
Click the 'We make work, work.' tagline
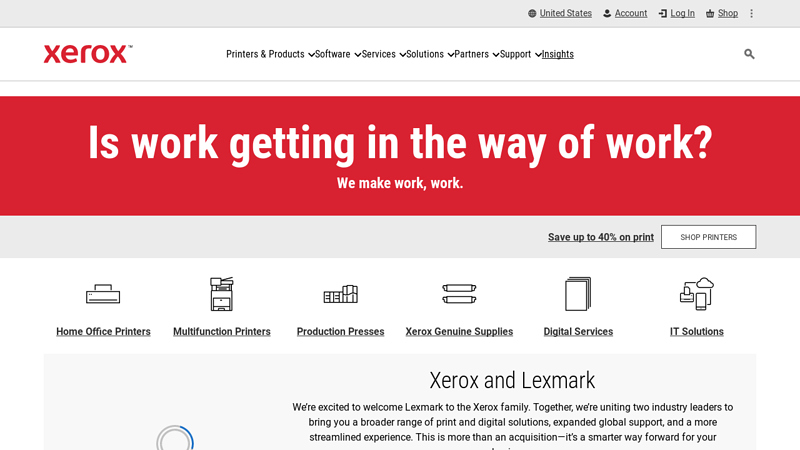click(400, 183)
